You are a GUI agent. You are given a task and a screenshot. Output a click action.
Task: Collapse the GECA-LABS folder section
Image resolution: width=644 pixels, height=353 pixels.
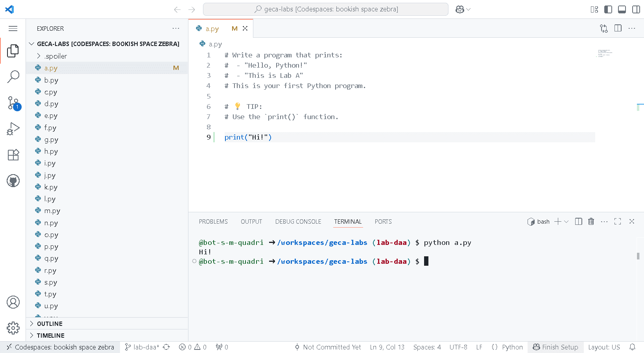coord(107,44)
